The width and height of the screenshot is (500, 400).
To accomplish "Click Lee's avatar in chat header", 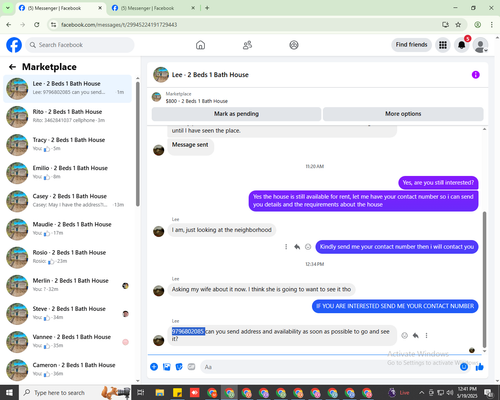I will point(161,75).
